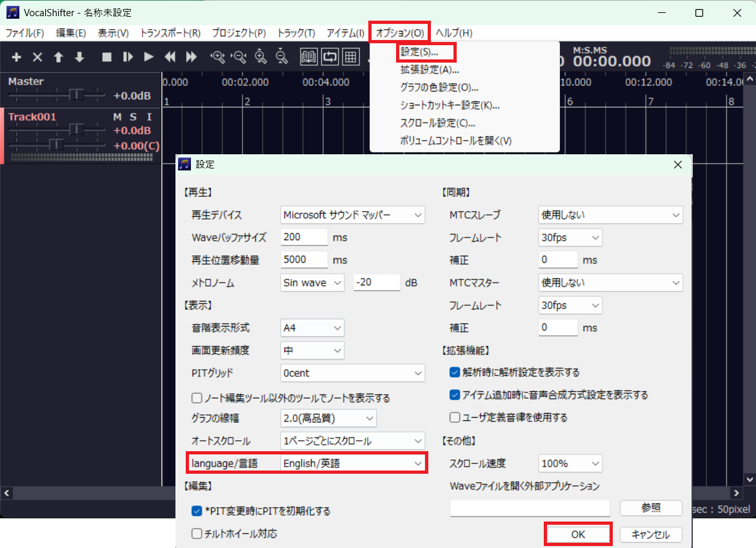Choose 拡張設定(A)... menu entry
Screen dimensions: 756x548
pos(430,70)
